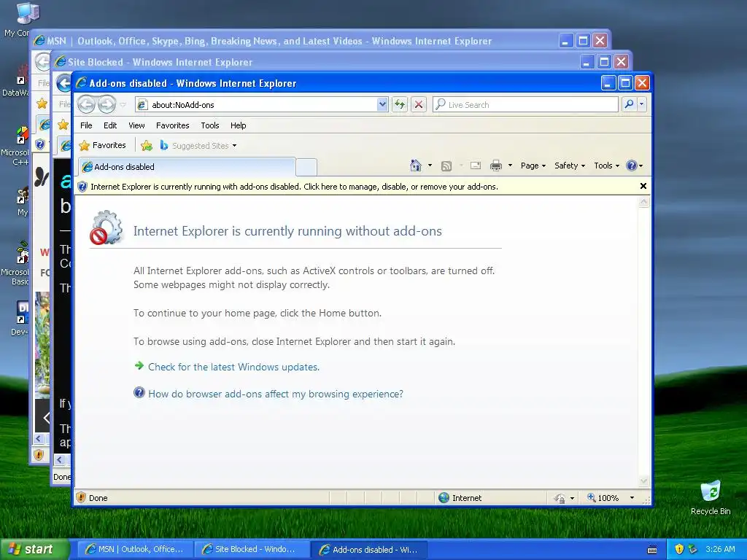
Task: Open the Tools command bar dropdown
Action: [x=606, y=166]
